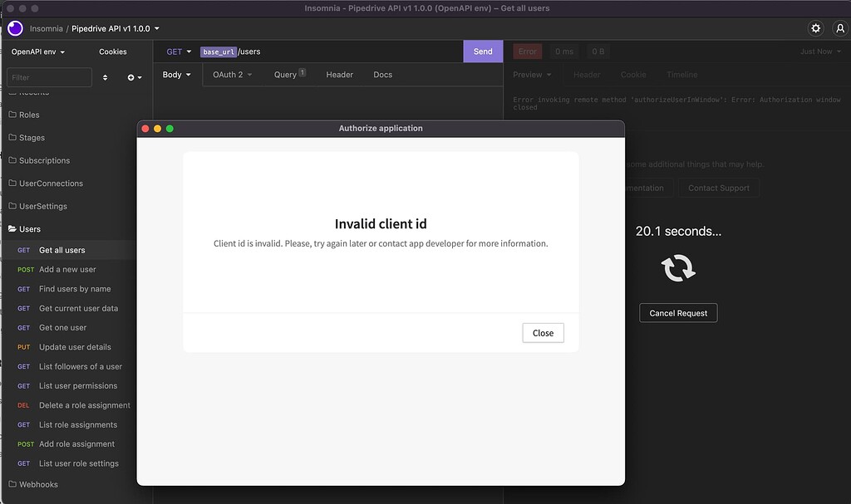Screen dimensions: 851x504
Task: Expand the Body dropdown menu
Action: tap(175, 74)
